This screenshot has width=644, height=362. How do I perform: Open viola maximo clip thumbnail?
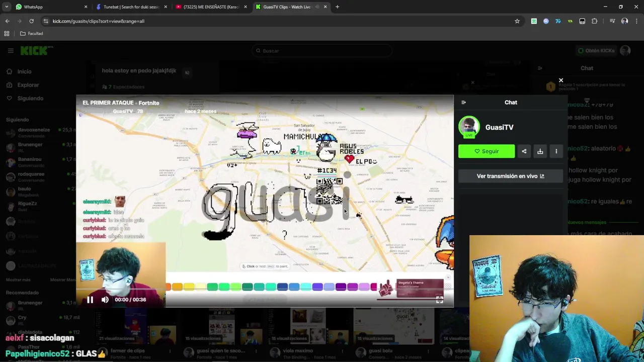coord(308,325)
